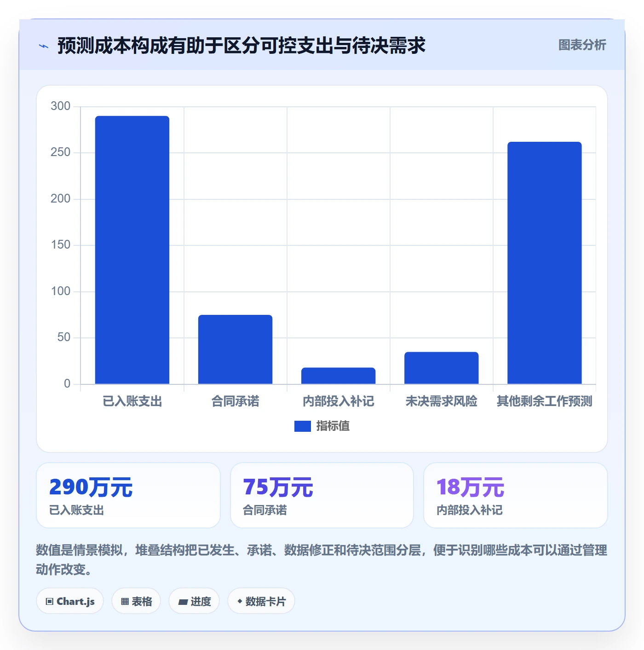Click the 图表分析 label in the header
The image size is (644, 650).
pos(582,45)
